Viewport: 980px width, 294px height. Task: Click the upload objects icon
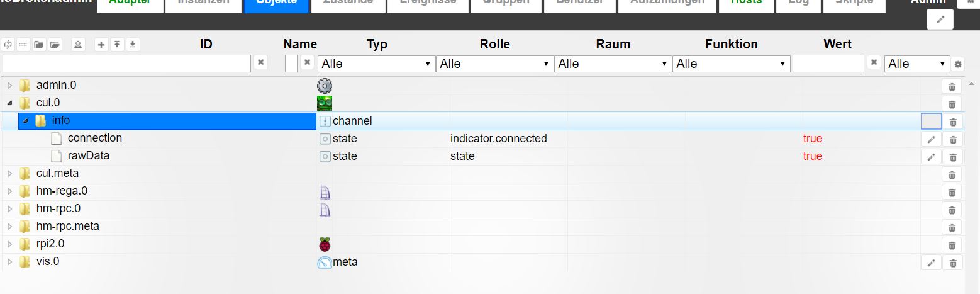pyautogui.click(x=117, y=44)
